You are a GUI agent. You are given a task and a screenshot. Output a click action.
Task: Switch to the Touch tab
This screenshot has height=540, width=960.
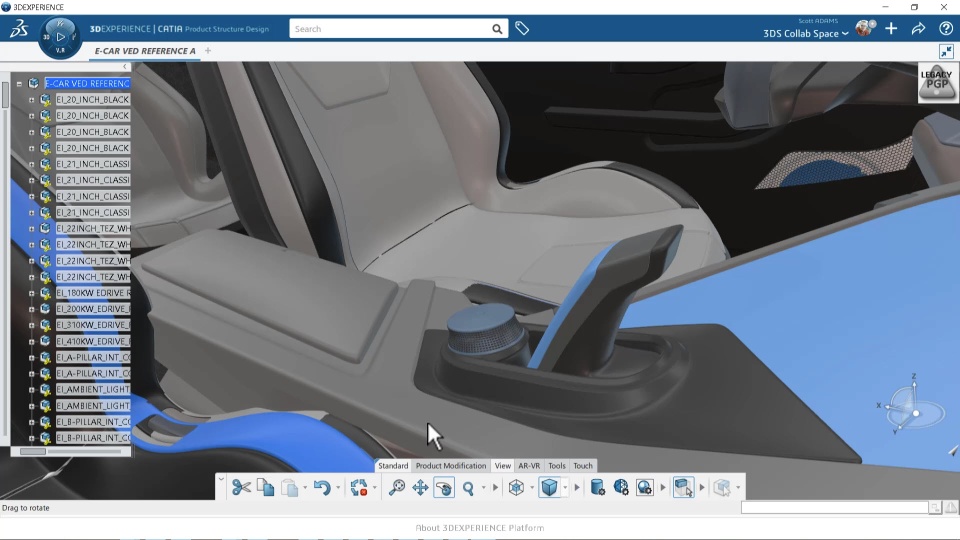[x=583, y=466]
